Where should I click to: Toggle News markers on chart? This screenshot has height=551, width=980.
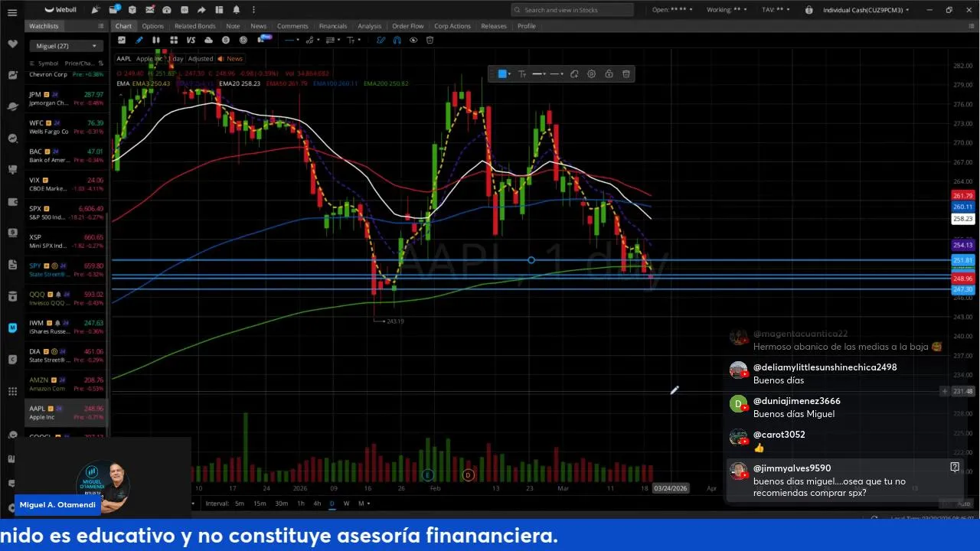pos(230,59)
